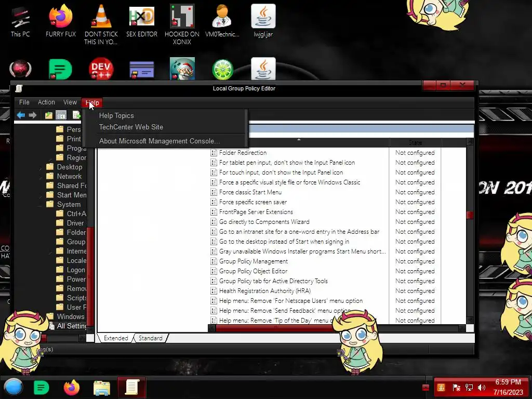Select the Folder Redirection setting
The image size is (532, 399).
pyautogui.click(x=243, y=153)
